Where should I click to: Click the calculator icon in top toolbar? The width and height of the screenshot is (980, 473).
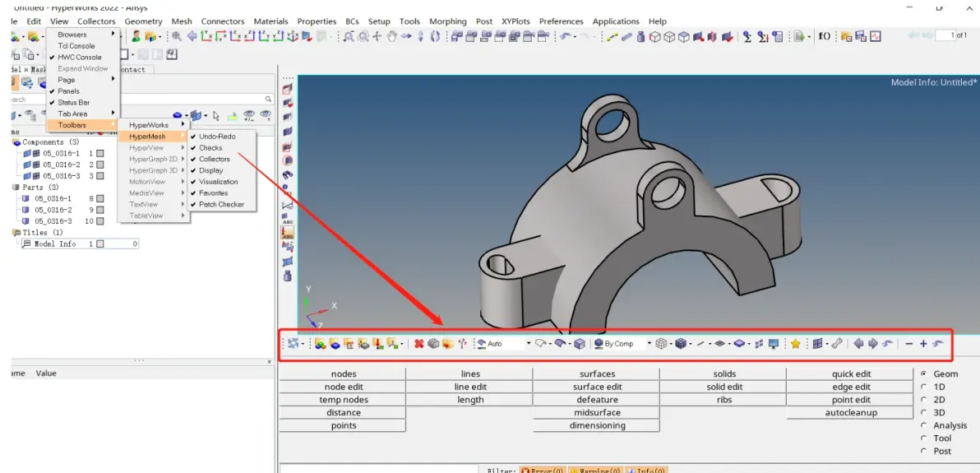pyautogui.click(x=778, y=36)
